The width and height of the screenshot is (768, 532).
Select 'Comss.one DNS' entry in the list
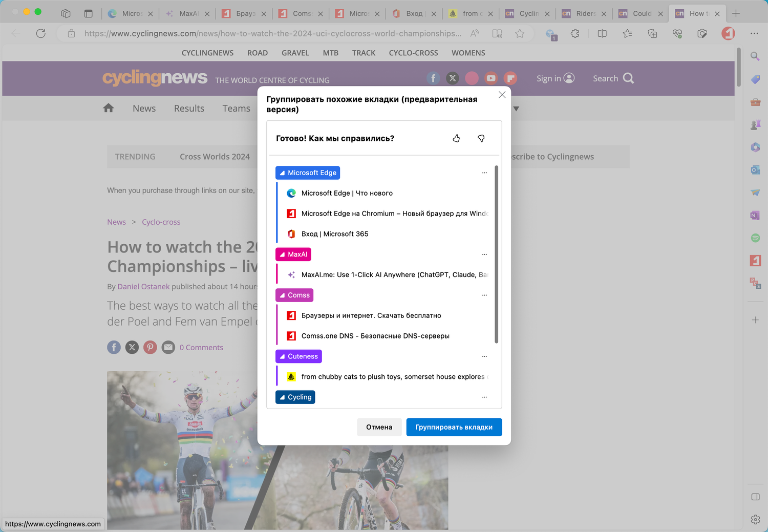tap(384, 336)
